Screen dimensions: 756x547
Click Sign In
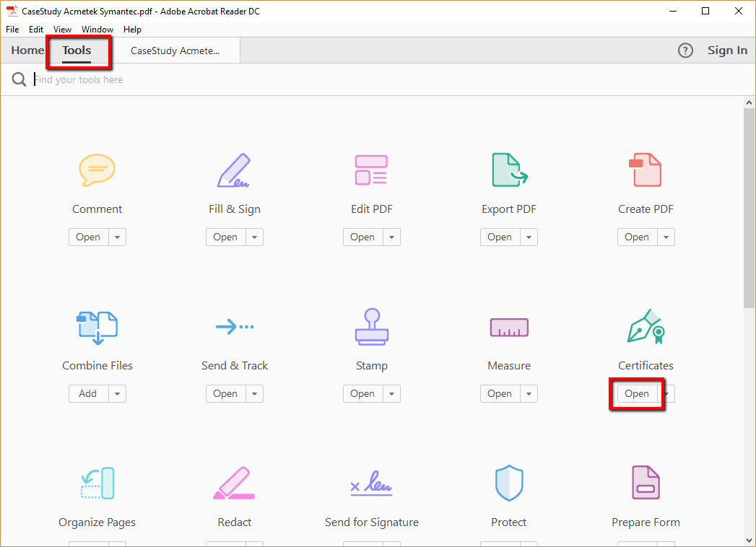click(x=727, y=50)
